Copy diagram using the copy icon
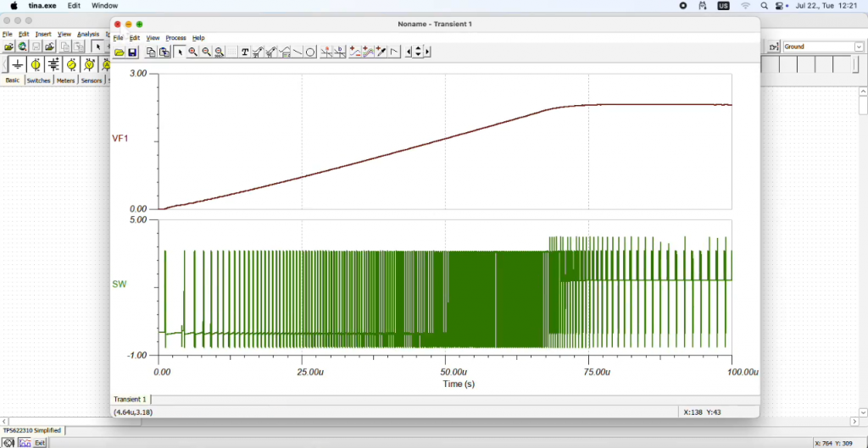This screenshot has height=448, width=868. (151, 52)
